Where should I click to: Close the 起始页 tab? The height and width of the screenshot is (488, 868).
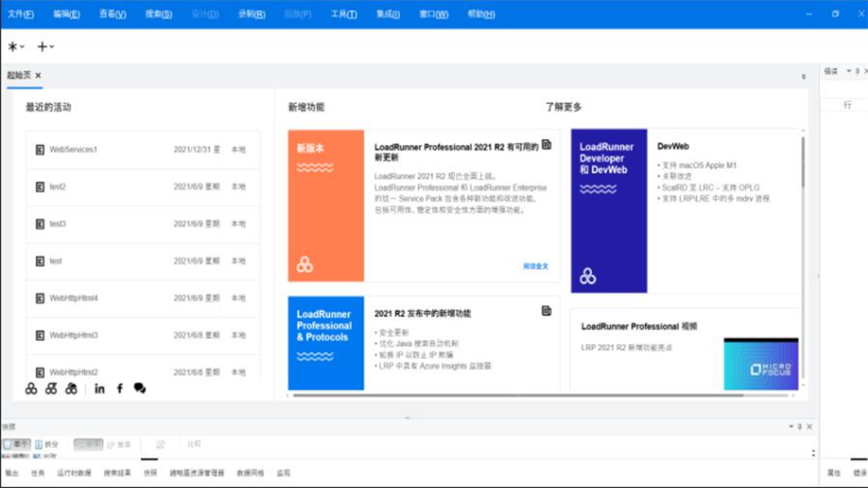point(38,76)
